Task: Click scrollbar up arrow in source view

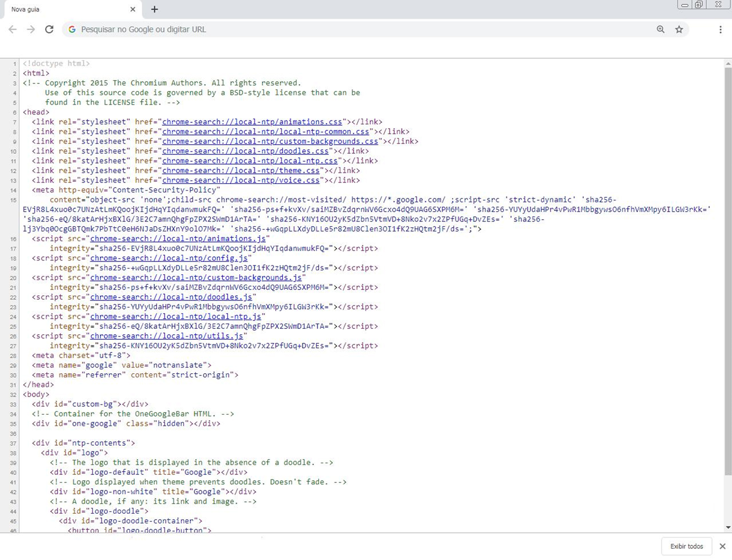Action: pos(728,63)
